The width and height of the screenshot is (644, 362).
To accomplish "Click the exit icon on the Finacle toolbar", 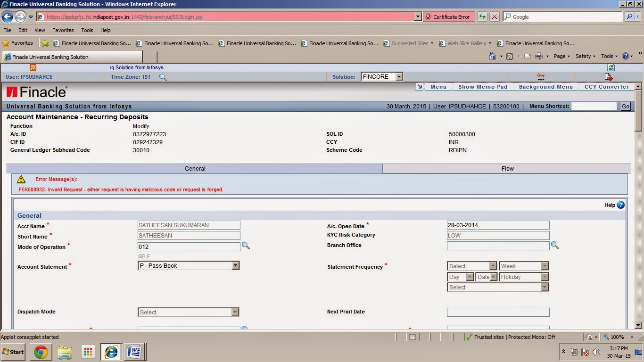I will [609, 76].
